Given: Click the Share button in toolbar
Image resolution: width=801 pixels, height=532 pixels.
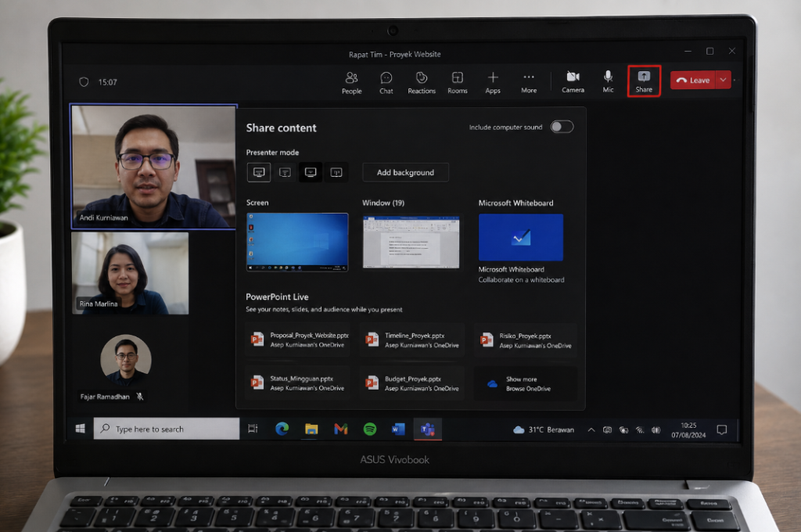Looking at the screenshot, I should point(644,81).
